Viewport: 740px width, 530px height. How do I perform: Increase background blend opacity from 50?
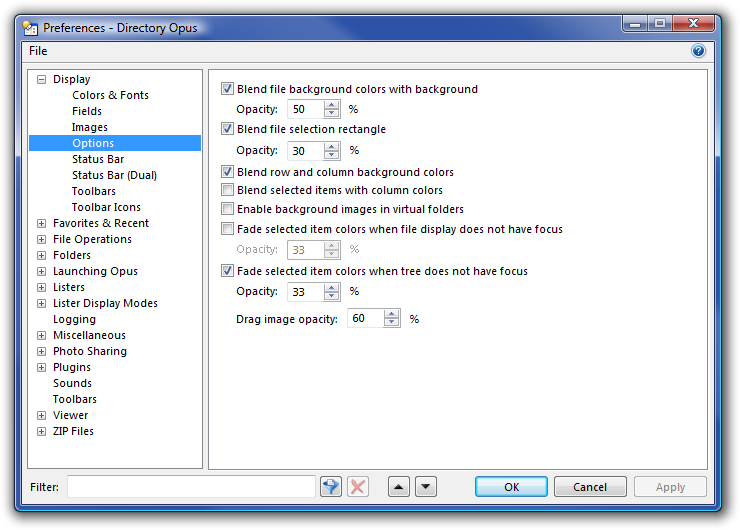click(332, 105)
